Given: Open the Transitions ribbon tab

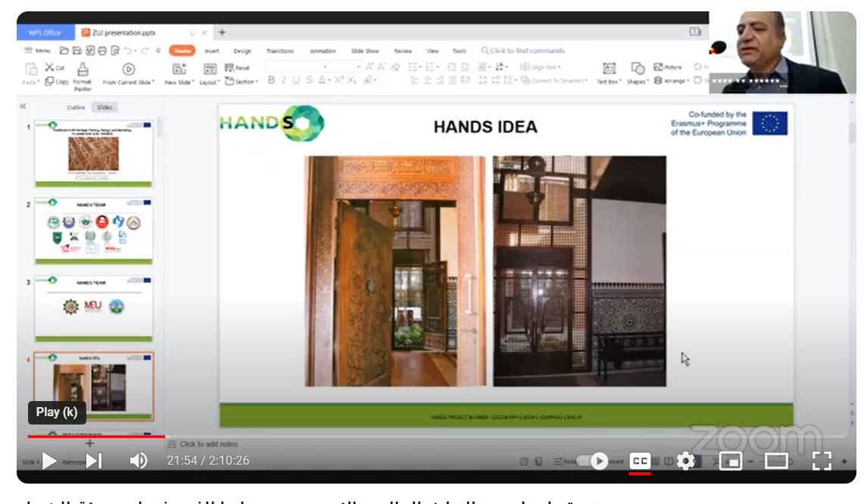Looking at the screenshot, I should coord(280,51).
